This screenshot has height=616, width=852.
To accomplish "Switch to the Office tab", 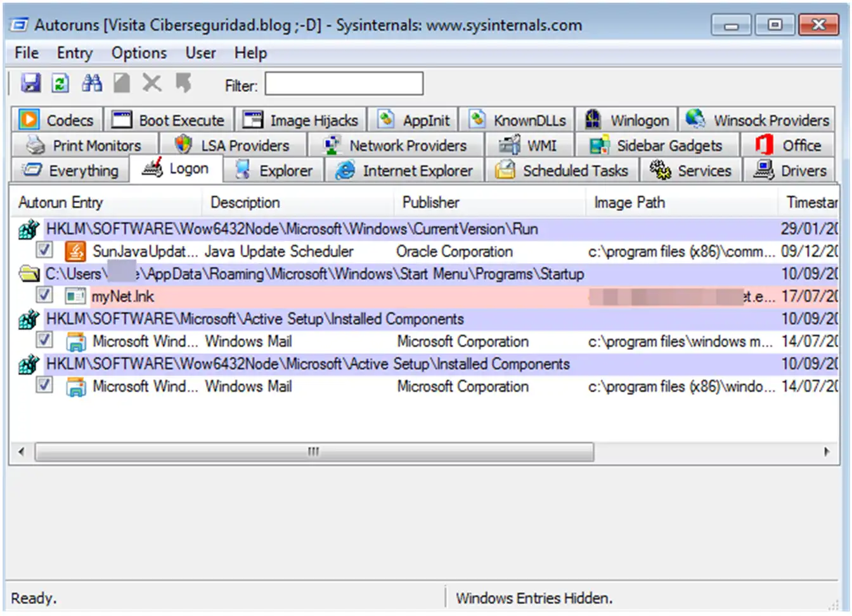I will [x=788, y=145].
